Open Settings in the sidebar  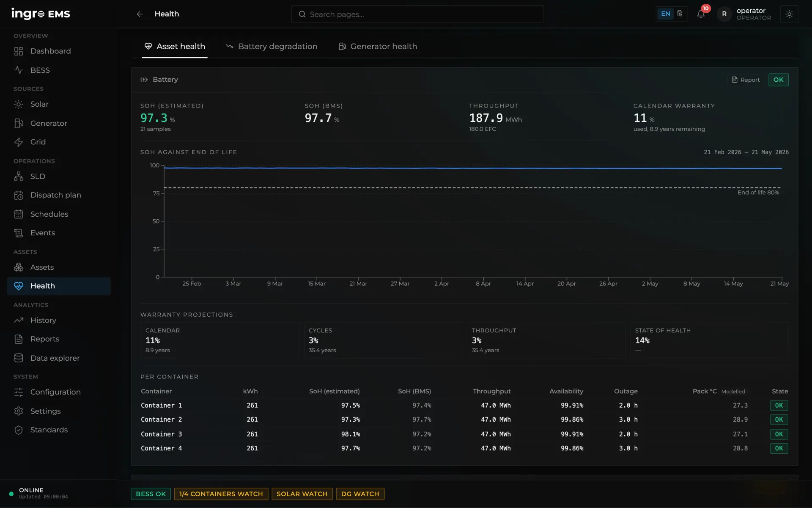59,411
